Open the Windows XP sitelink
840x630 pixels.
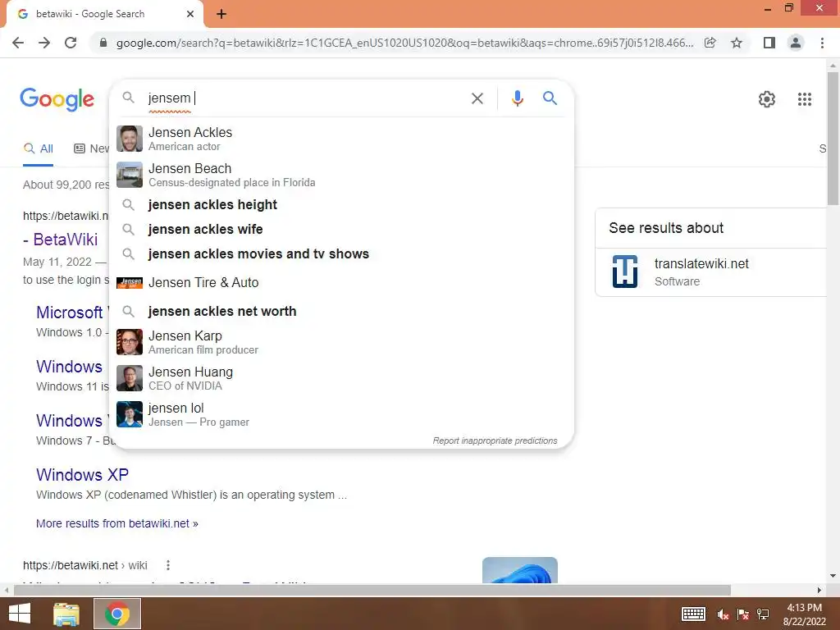83,475
